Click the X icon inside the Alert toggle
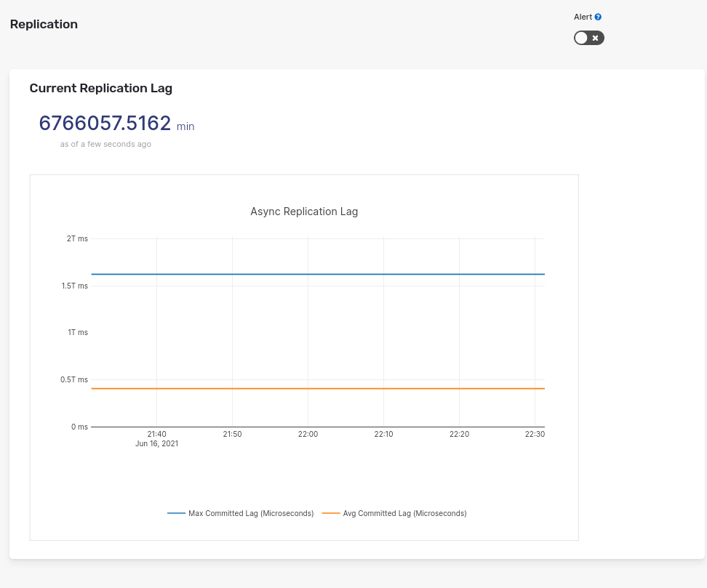 point(595,38)
